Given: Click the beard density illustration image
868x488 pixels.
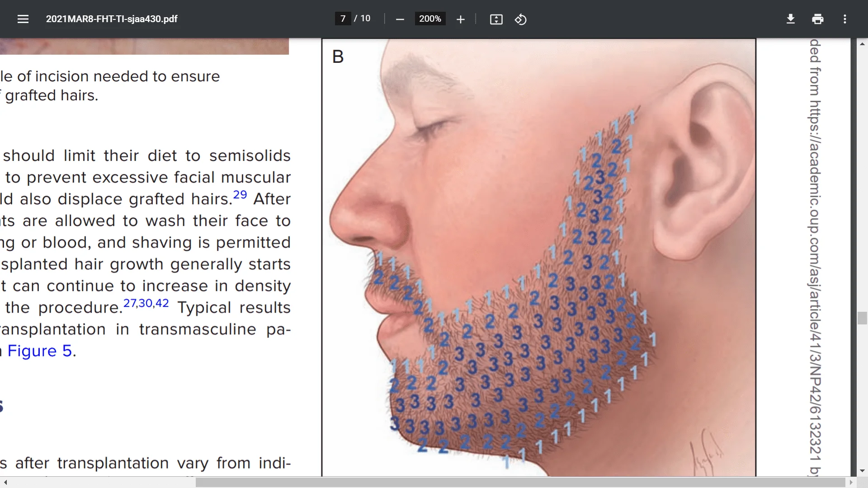Looking at the screenshot, I should click(x=538, y=258).
